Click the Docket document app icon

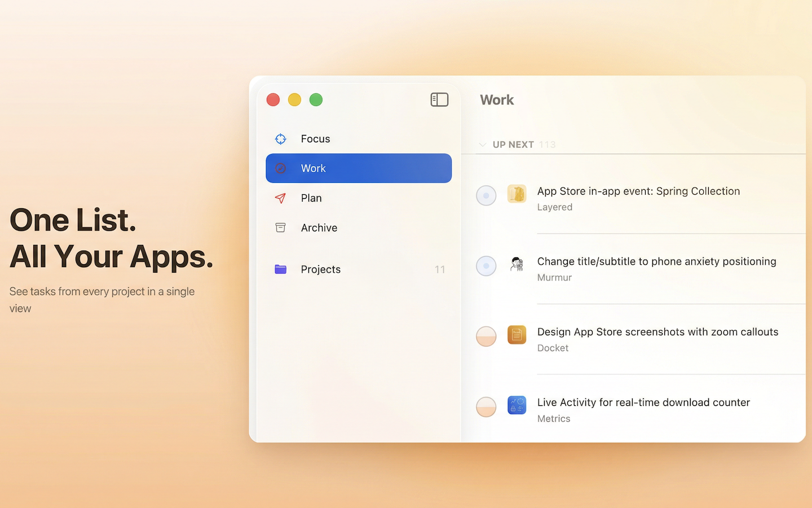[x=517, y=335]
